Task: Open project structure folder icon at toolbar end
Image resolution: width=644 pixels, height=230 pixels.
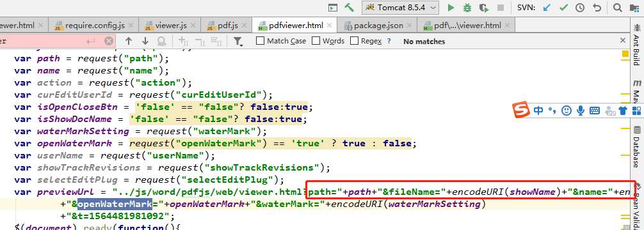Action: click(634, 8)
